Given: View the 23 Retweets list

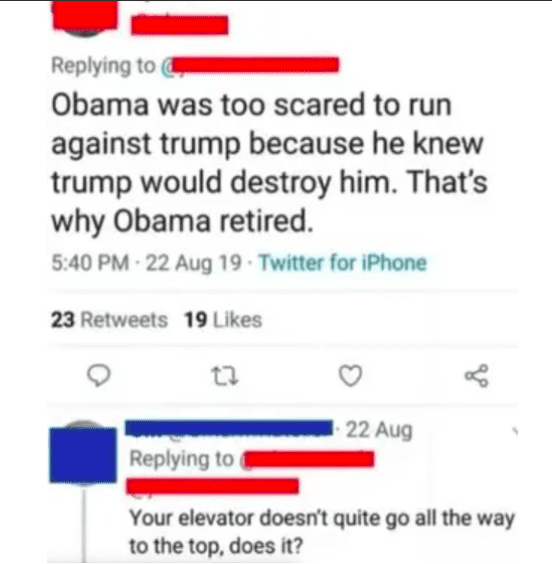Looking at the screenshot, I should click(109, 320).
